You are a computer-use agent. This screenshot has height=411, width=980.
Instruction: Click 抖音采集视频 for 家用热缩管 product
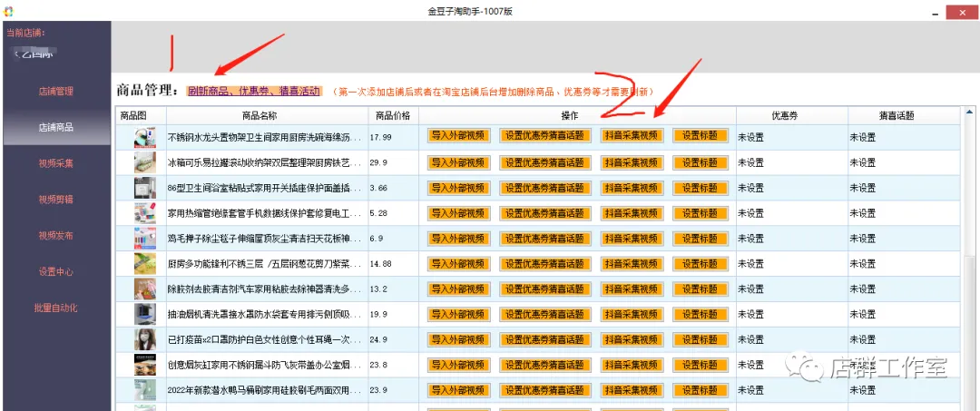pos(632,213)
